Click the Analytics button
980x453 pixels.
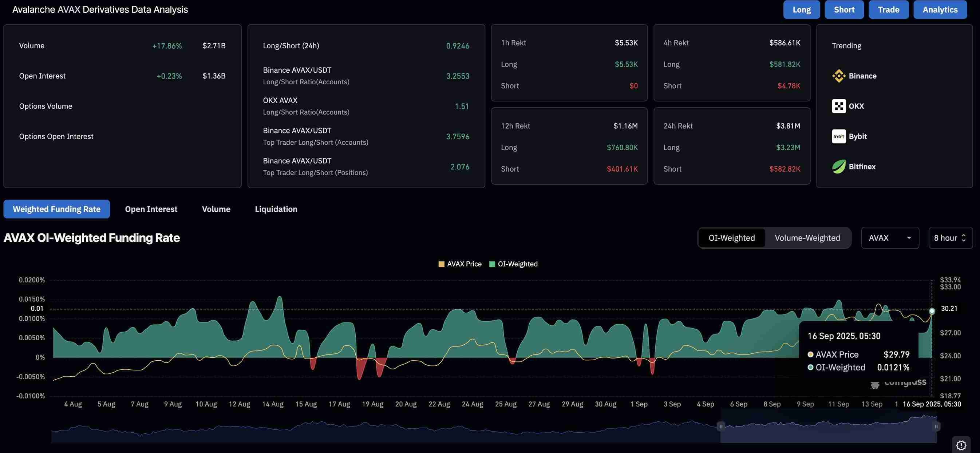point(940,10)
